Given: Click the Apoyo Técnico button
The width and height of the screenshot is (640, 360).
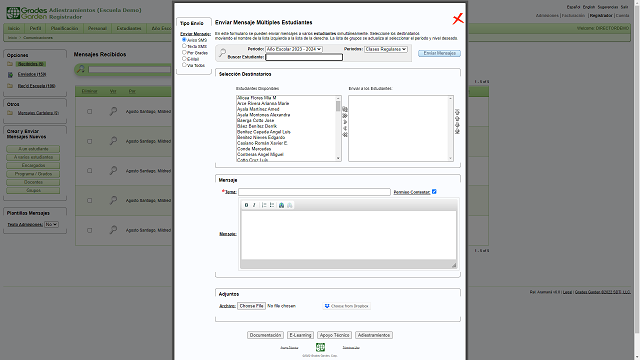Looking at the screenshot, I should pyautogui.click(x=334, y=335).
